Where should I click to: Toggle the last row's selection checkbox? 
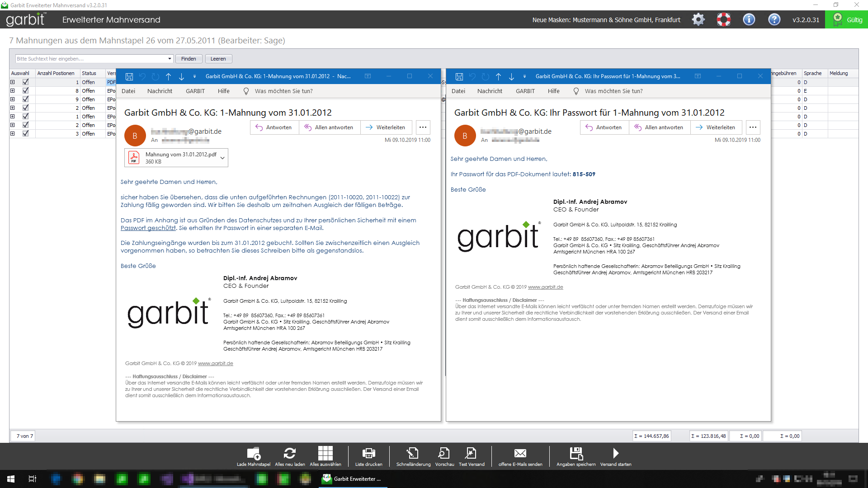pyautogui.click(x=26, y=134)
